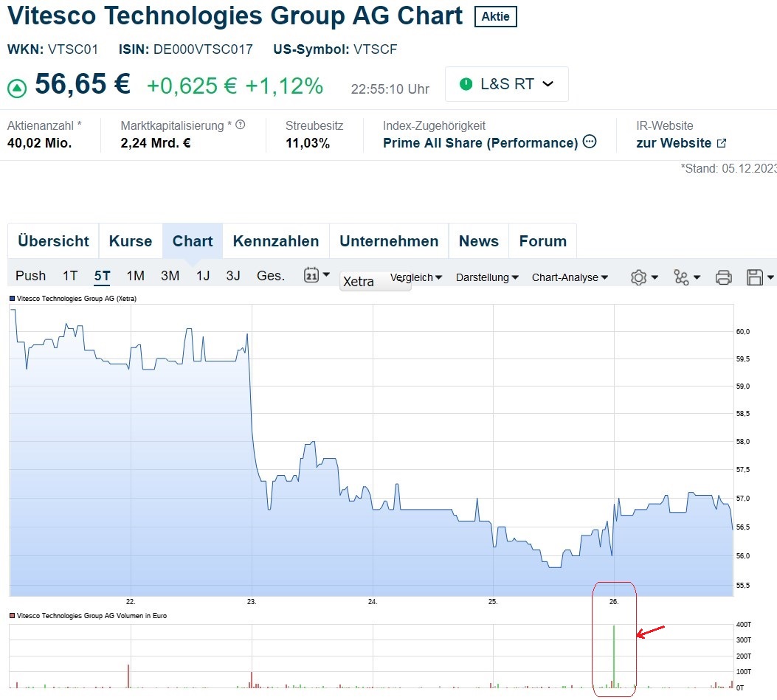Click the external link icon beside zur Website
Screen dimensions: 777x700
[722, 143]
